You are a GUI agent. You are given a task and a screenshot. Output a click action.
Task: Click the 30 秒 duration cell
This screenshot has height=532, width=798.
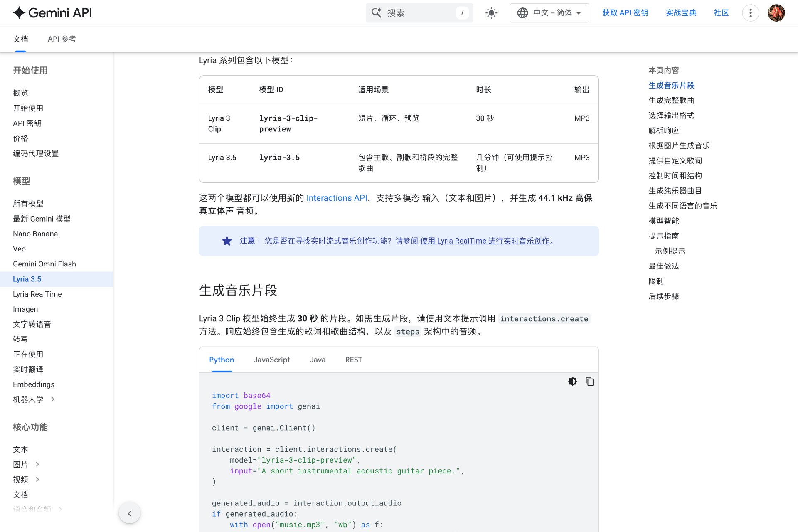(x=485, y=118)
